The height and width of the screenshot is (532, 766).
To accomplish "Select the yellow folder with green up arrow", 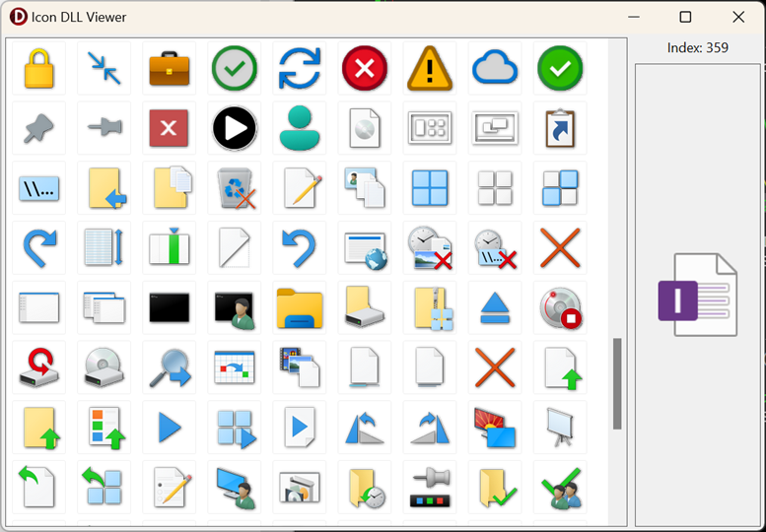I will pos(42,429).
